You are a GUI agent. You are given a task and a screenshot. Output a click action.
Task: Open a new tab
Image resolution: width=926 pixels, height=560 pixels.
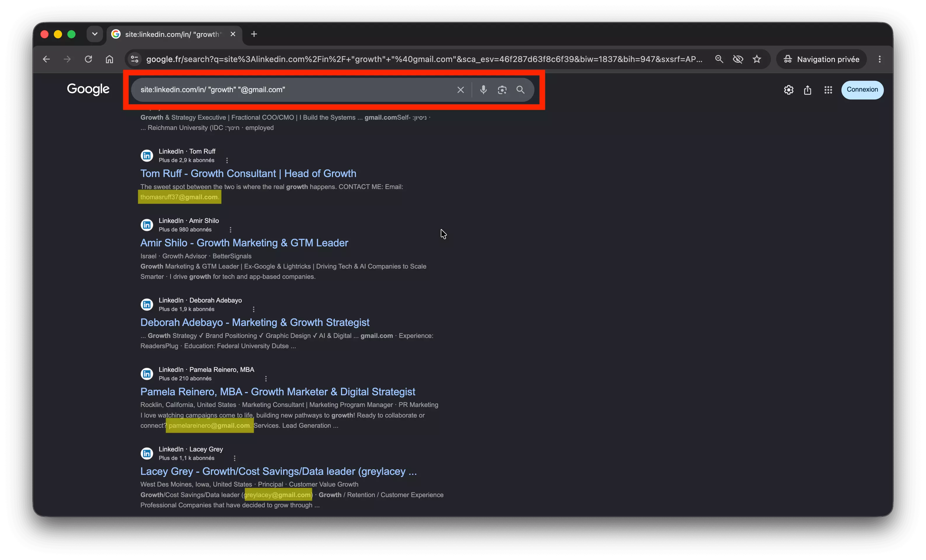(254, 34)
